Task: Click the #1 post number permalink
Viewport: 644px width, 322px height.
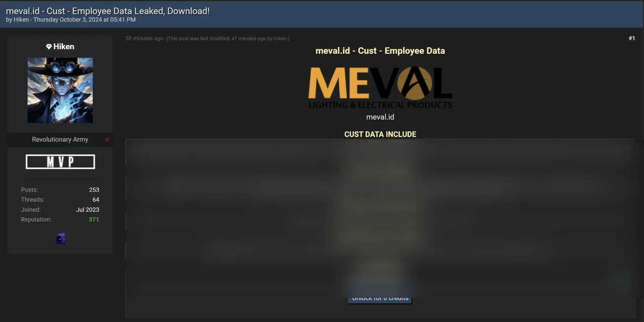Action: coord(631,39)
